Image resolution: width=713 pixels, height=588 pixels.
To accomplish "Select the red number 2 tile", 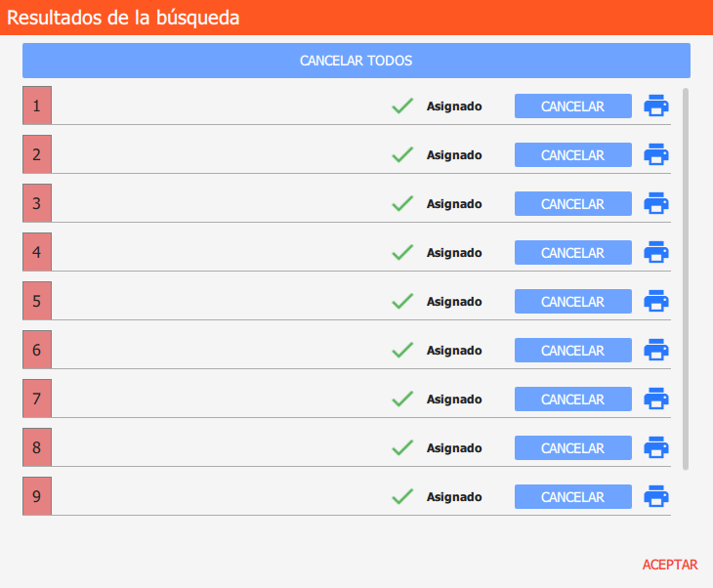I will point(37,154).
